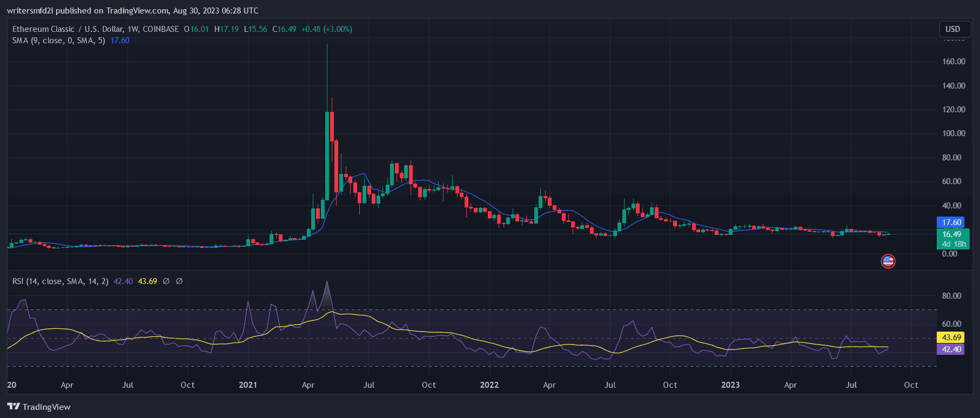The height and width of the screenshot is (418, 980).
Task: Click the TradingView logo at bottom left
Action: pyautogui.click(x=39, y=407)
